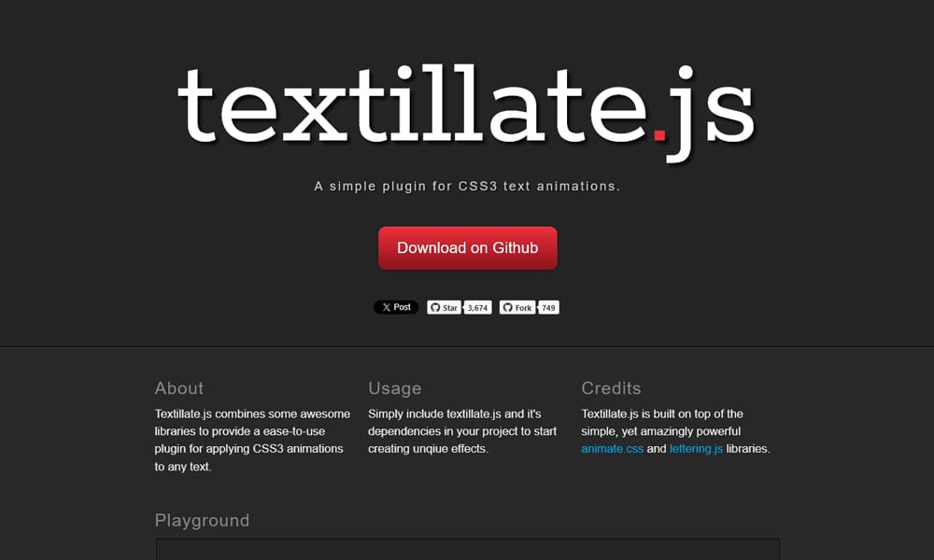
Task: Open the 749 forks count link
Action: pos(548,307)
